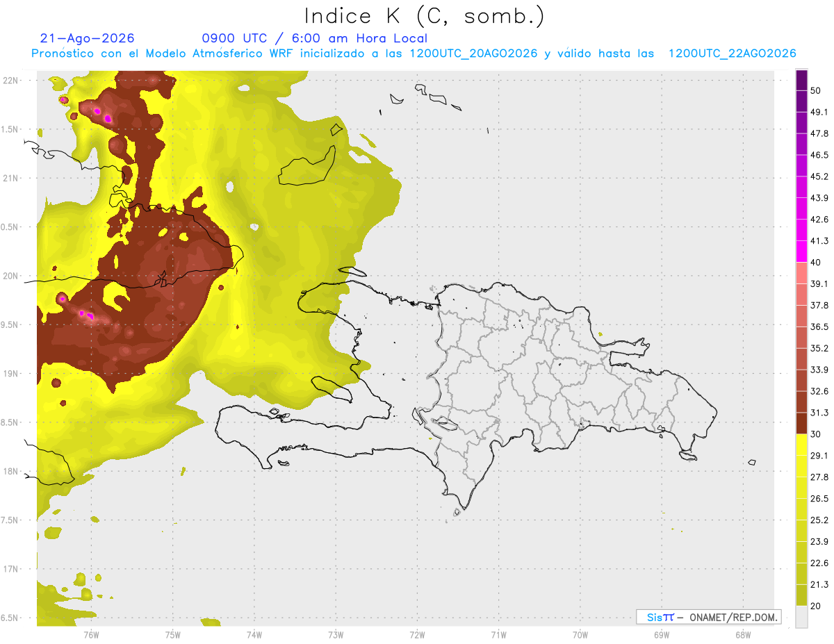
Task: Click the magenta legend swatch between 40 and 41.3
Action: click(802, 251)
